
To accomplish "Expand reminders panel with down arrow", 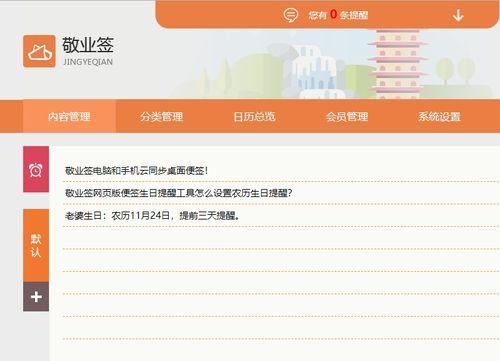I will (x=458, y=15).
